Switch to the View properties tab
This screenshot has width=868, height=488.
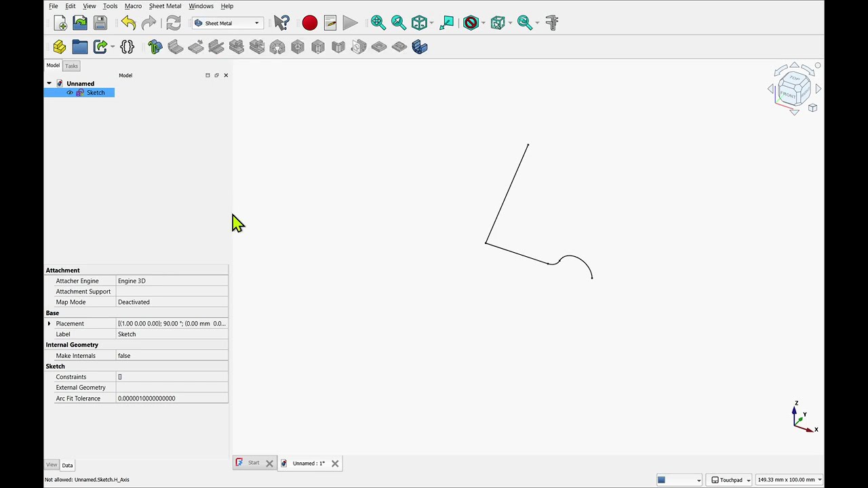(52, 465)
